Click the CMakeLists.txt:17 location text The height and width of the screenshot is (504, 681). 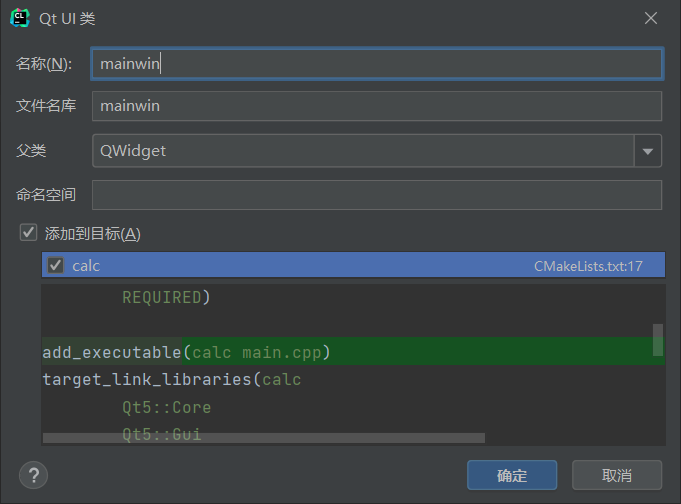pos(588,266)
